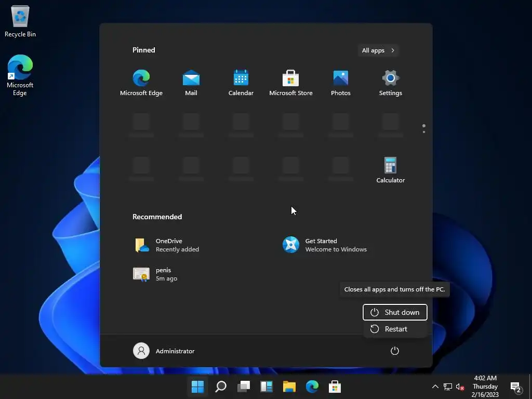Open the notification center icon

coord(516,387)
